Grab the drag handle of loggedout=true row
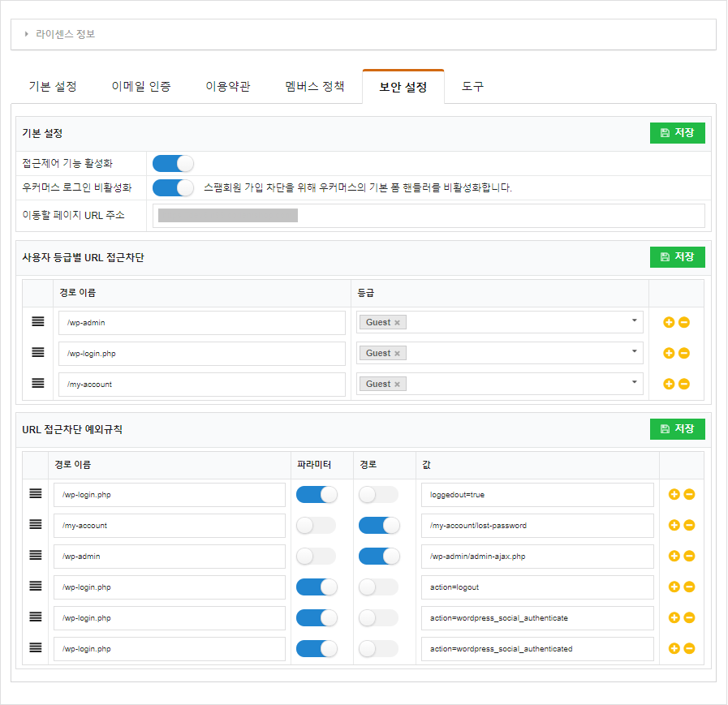The width and height of the screenshot is (728, 705). (x=36, y=493)
